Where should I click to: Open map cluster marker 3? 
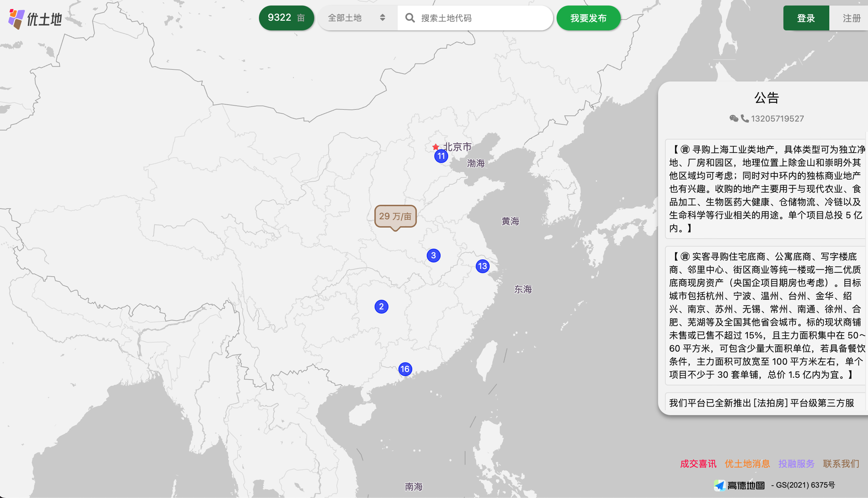tap(433, 256)
